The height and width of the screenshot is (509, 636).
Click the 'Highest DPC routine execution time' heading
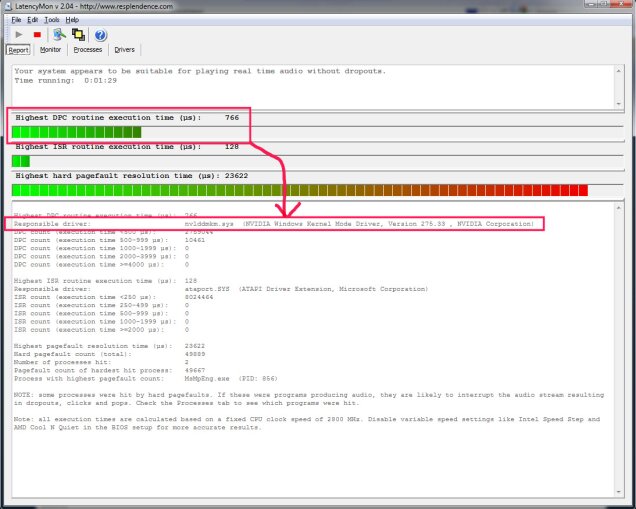pyautogui.click(x=127, y=118)
